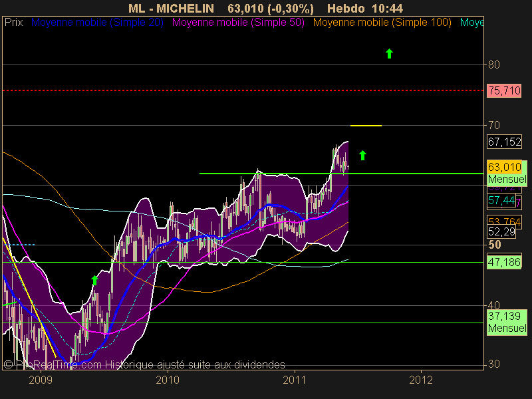532x399 pixels.
Task: Click Mensuel label beneath 37,139
Action: 507,329
